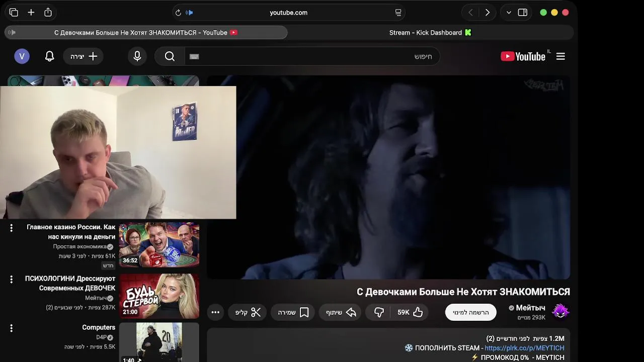Reload the page in address bar
Viewport: 644px width, 362px height.
(x=178, y=13)
